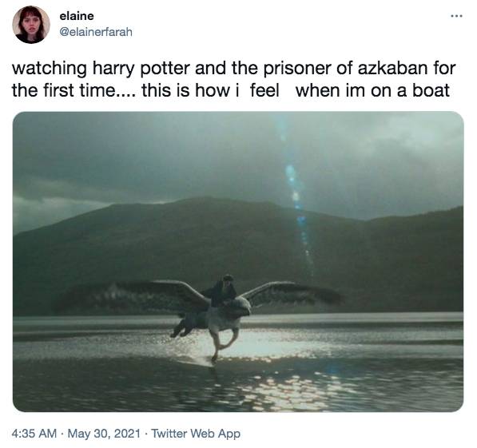Open the three-dot more options menu
Viewport: 477px width, 448px height.
point(456,16)
